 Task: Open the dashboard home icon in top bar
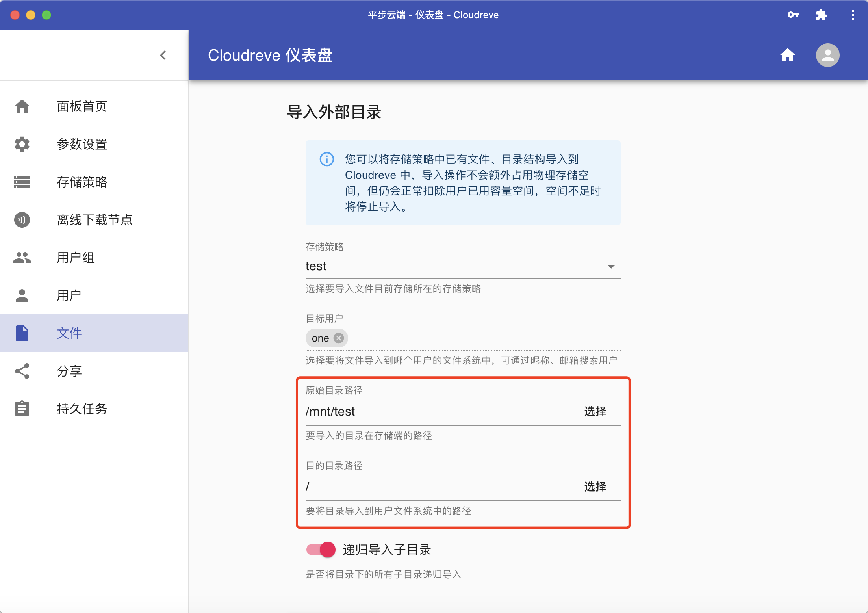point(787,55)
